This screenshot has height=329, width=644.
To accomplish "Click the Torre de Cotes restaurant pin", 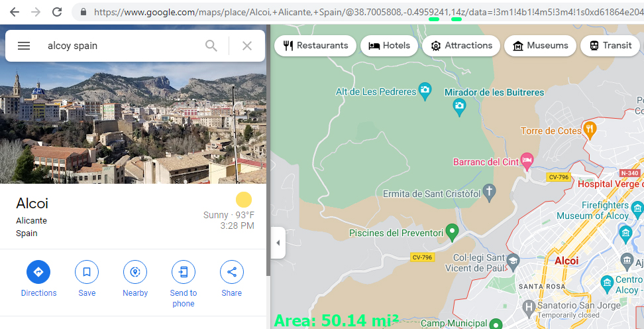I will 590,131.
